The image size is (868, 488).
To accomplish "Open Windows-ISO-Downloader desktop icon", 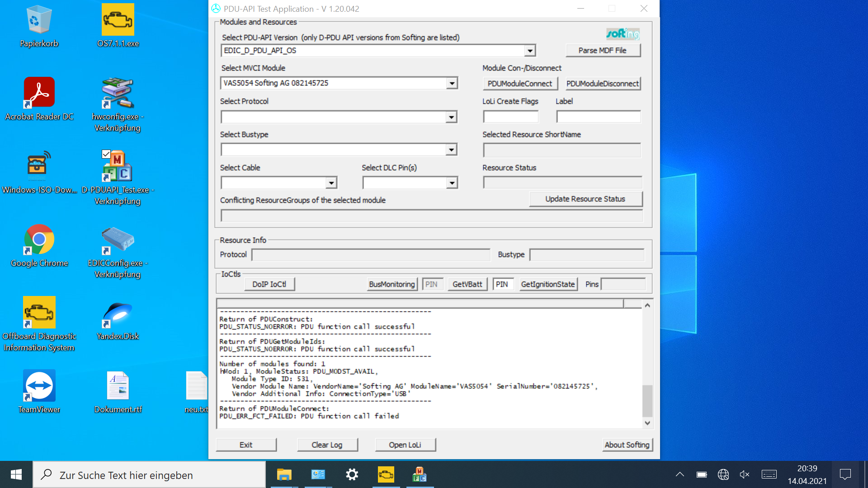I will click(39, 173).
